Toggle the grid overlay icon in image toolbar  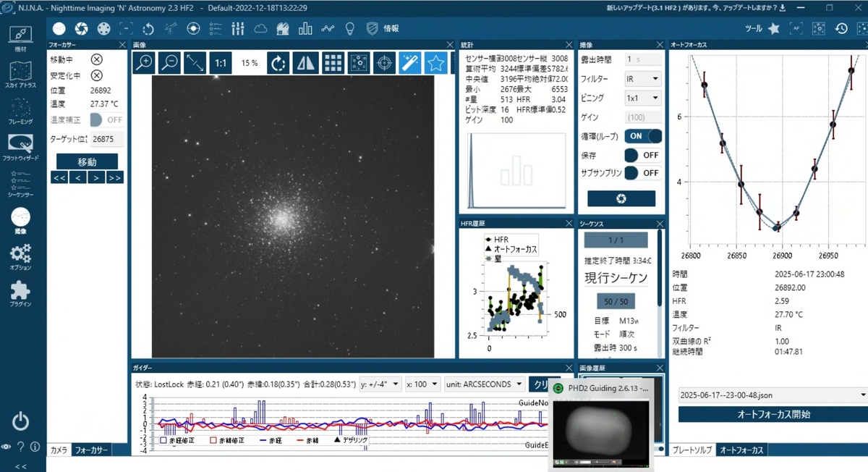point(333,63)
